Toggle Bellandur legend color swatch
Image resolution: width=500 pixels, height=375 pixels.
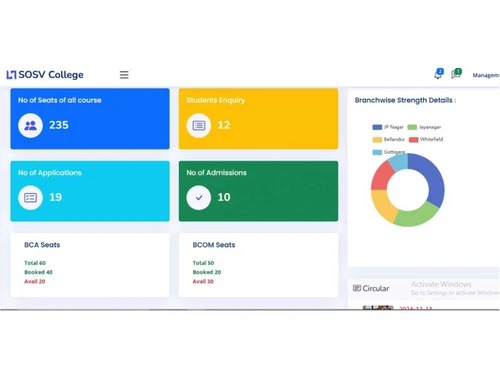pyautogui.click(x=377, y=140)
